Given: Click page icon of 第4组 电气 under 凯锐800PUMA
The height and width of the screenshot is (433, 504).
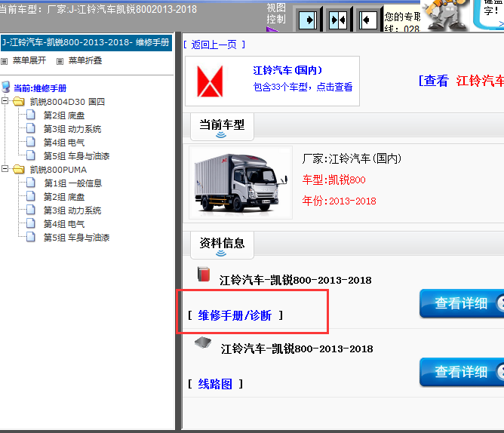Looking at the screenshot, I should coord(30,223).
